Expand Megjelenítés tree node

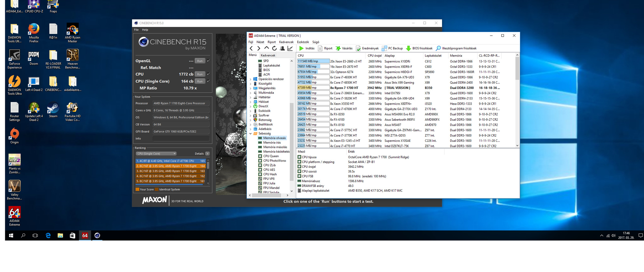(x=250, y=88)
